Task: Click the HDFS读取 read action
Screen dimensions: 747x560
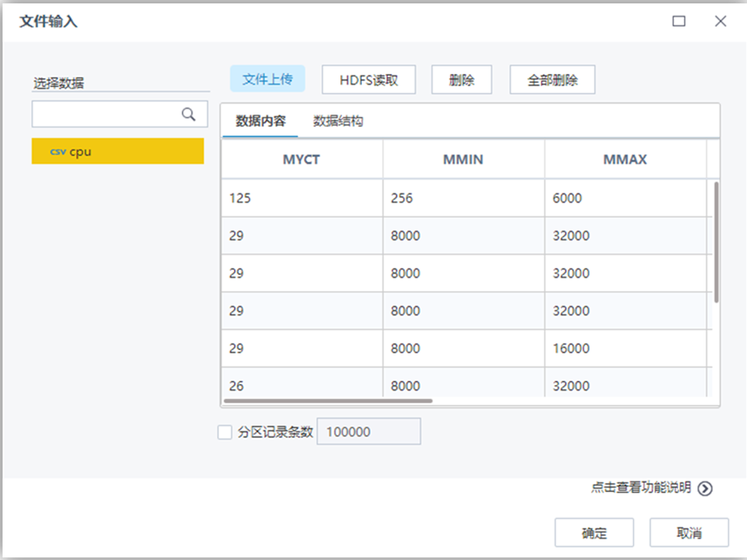Action: (369, 79)
